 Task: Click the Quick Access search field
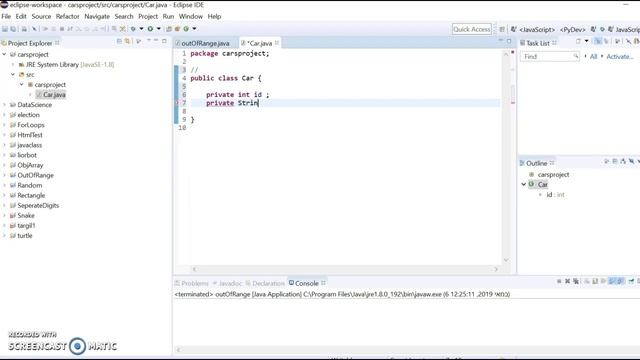coord(472,29)
